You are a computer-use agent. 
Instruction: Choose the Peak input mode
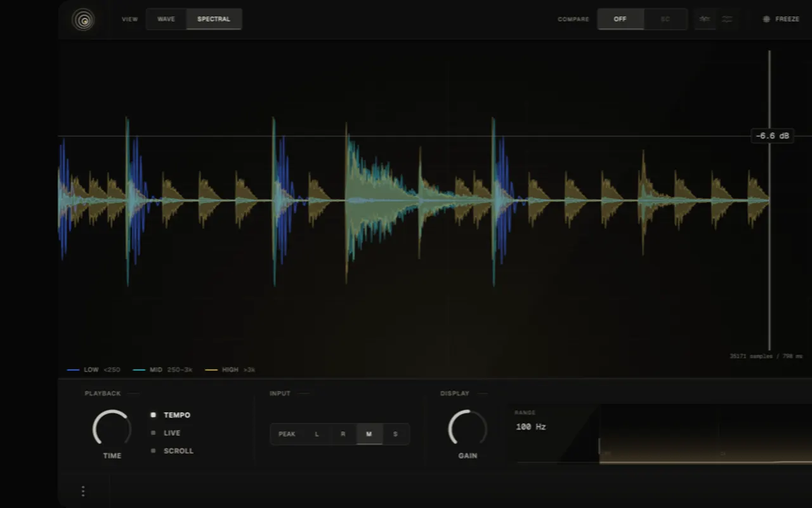click(x=287, y=434)
